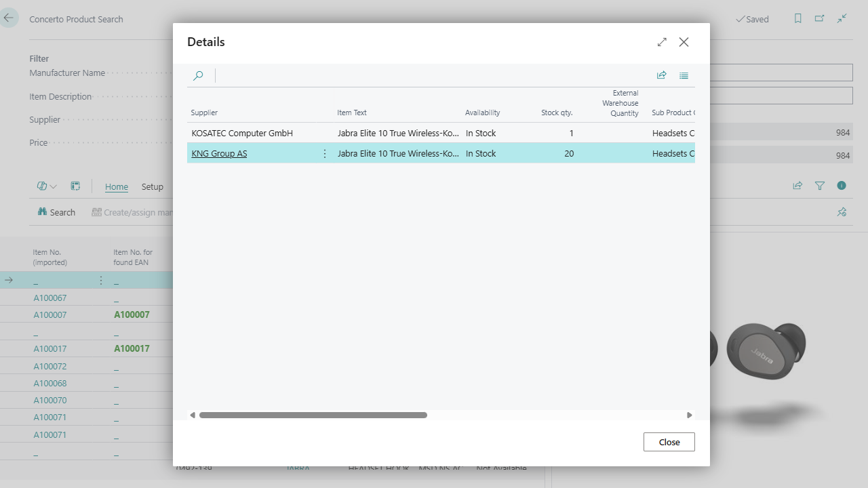Select Item Text cell in KNG Group AS row

tap(398, 154)
